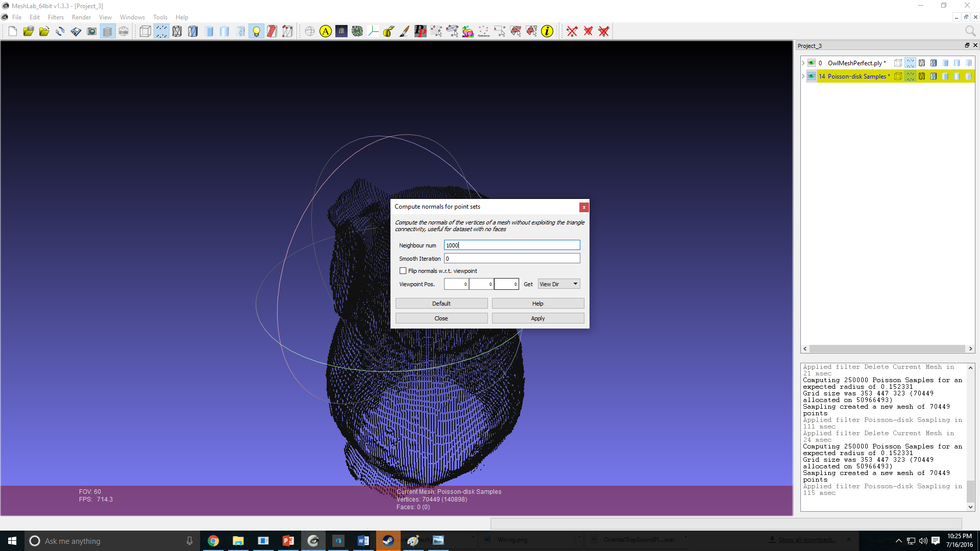Click the yellow 'A' annotation icon
Viewport: 980px width, 551px height.
point(326,32)
